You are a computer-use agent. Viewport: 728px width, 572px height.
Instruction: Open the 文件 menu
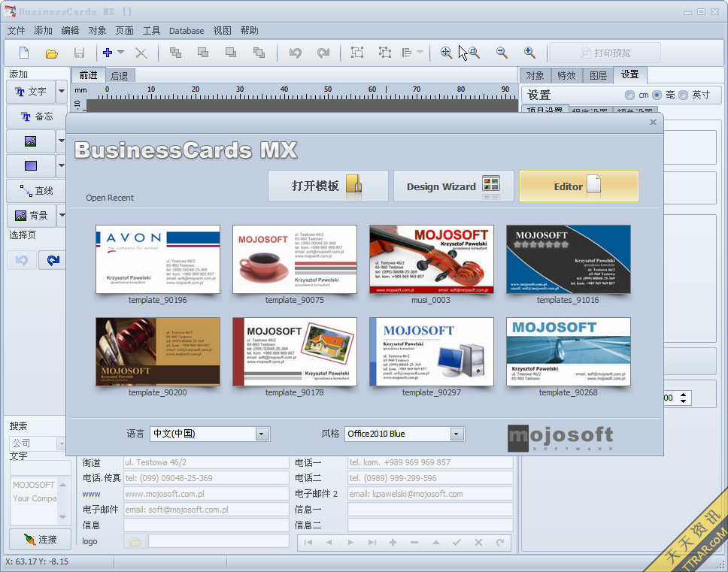coord(16,31)
